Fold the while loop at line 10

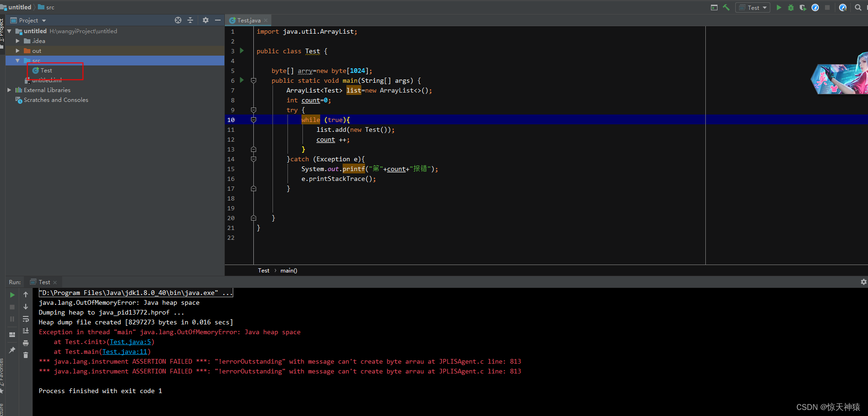coord(253,120)
